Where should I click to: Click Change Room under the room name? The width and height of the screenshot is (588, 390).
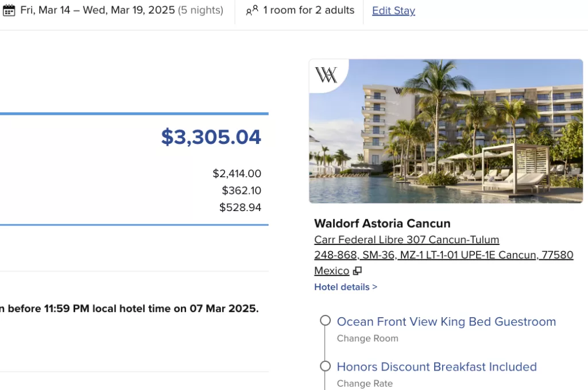tap(367, 338)
